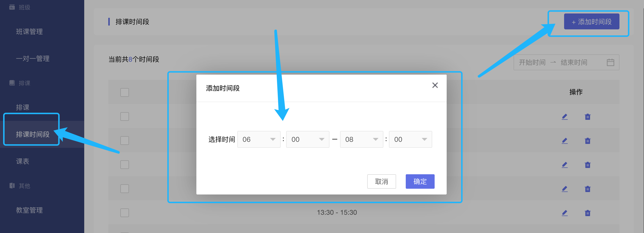Viewport: 644px width, 233px height.
Task: Open 教室管理 in sidebar
Action: [x=30, y=210]
